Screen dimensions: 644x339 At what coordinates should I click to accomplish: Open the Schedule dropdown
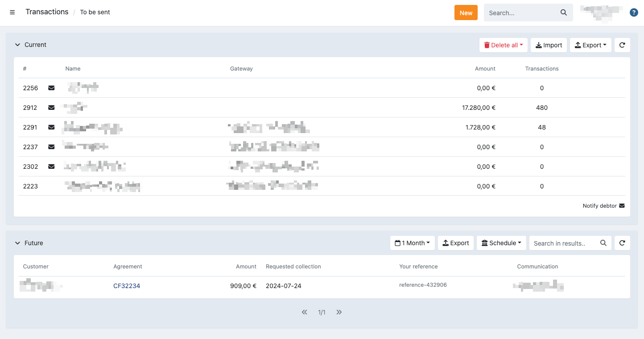501,243
